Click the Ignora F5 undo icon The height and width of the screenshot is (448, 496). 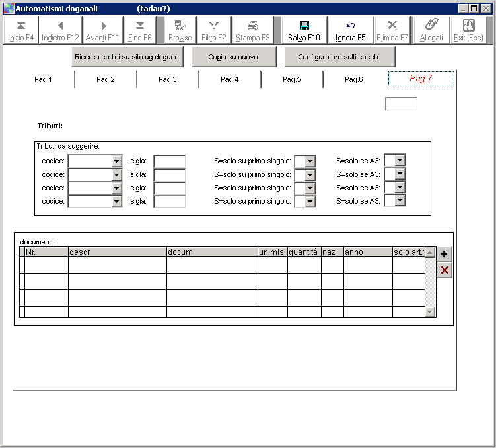pos(350,26)
